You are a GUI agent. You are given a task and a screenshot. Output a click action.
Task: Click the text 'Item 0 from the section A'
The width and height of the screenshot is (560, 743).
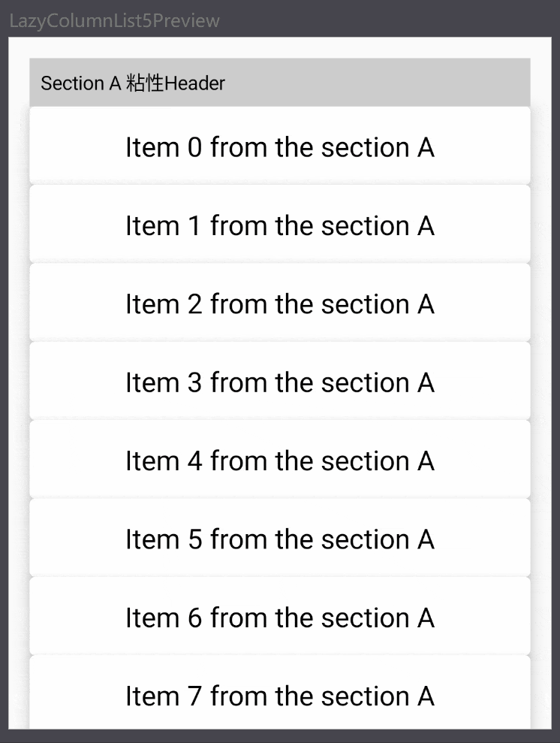point(279,147)
